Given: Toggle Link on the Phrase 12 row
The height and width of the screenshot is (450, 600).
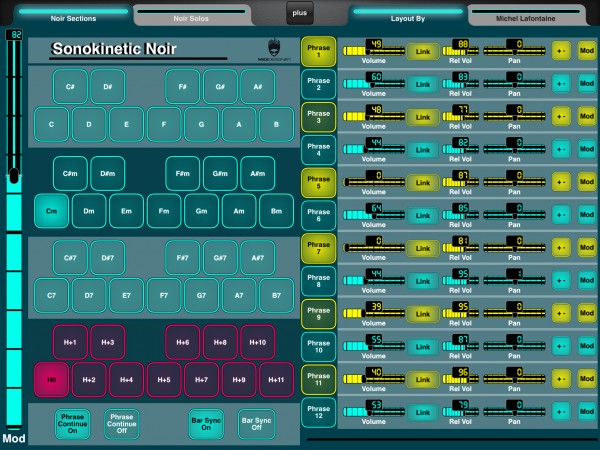Looking at the screenshot, I should [423, 412].
